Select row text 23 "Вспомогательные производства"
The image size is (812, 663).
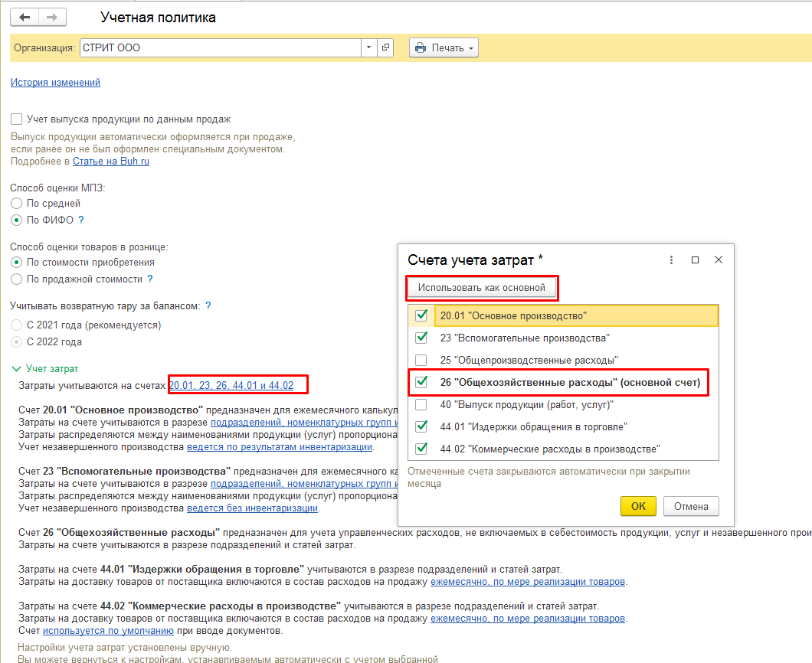tap(525, 338)
